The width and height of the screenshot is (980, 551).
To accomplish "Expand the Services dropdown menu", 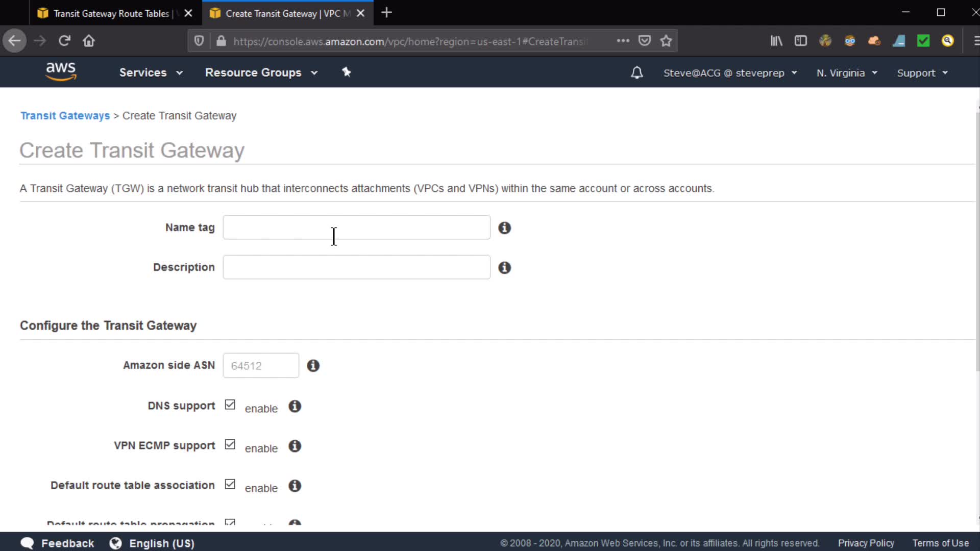I will click(151, 72).
